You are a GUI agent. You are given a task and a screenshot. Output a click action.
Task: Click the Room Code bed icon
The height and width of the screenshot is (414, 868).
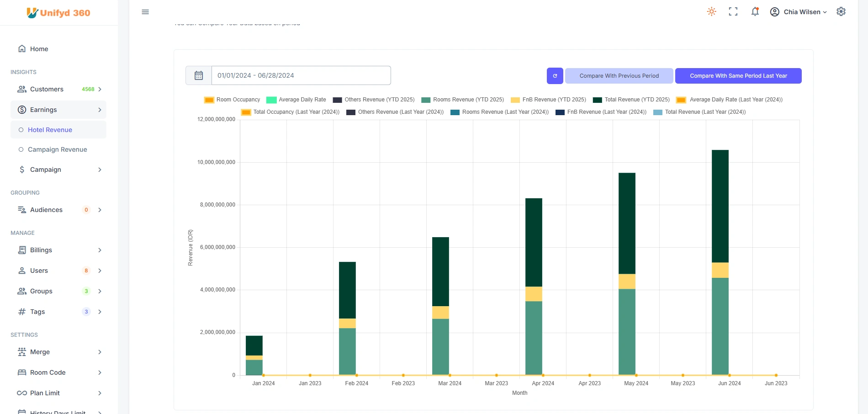[x=22, y=372]
